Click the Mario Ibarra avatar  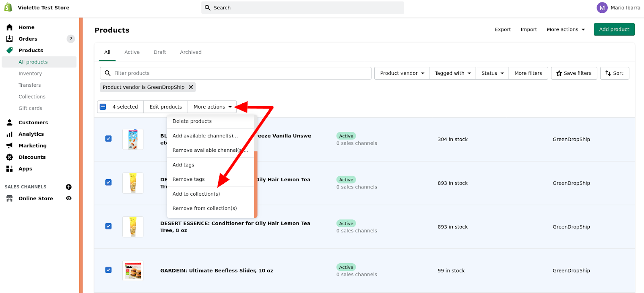tap(602, 8)
